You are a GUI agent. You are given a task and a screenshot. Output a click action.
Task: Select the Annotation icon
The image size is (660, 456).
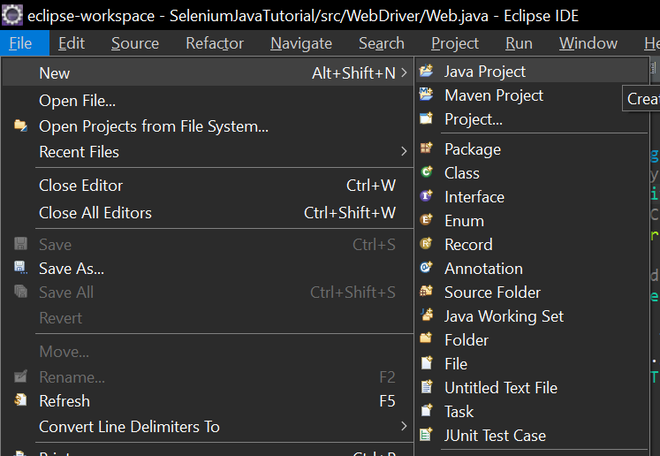(x=426, y=268)
